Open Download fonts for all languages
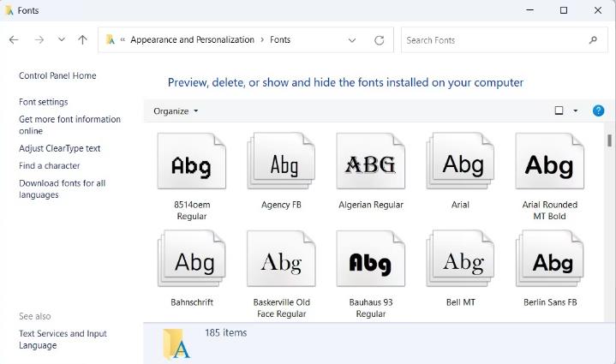 (x=62, y=188)
